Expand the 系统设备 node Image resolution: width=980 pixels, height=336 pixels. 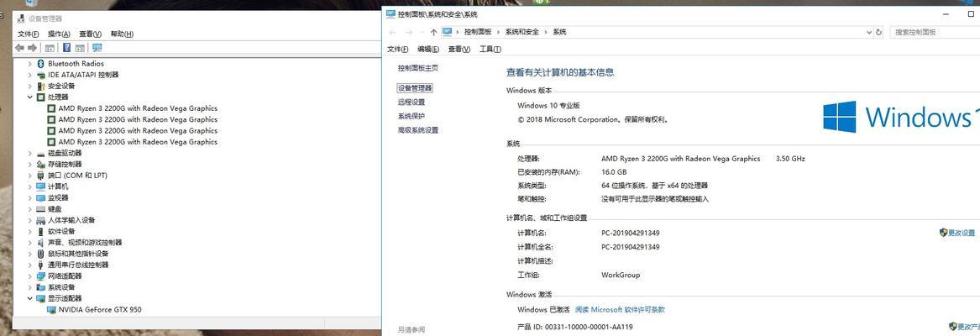29,287
